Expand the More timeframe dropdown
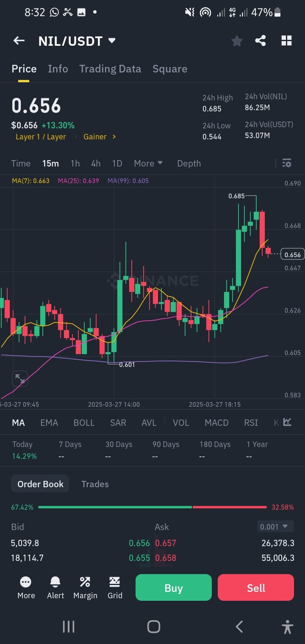This screenshot has height=644, width=305. click(x=148, y=163)
